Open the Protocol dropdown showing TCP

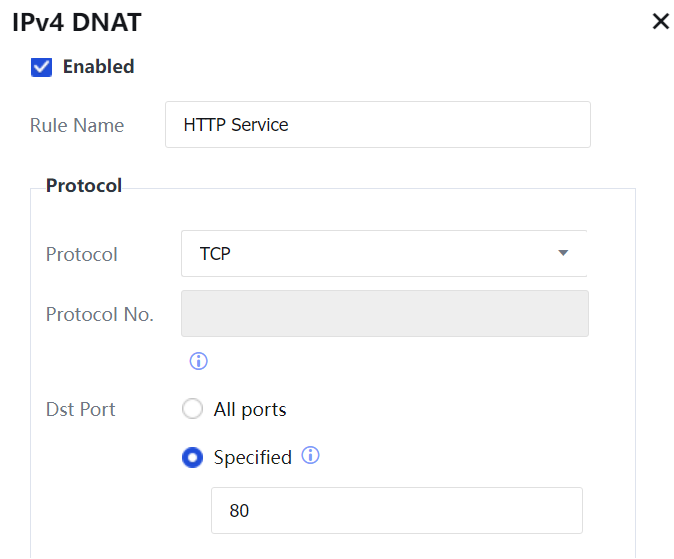383,254
